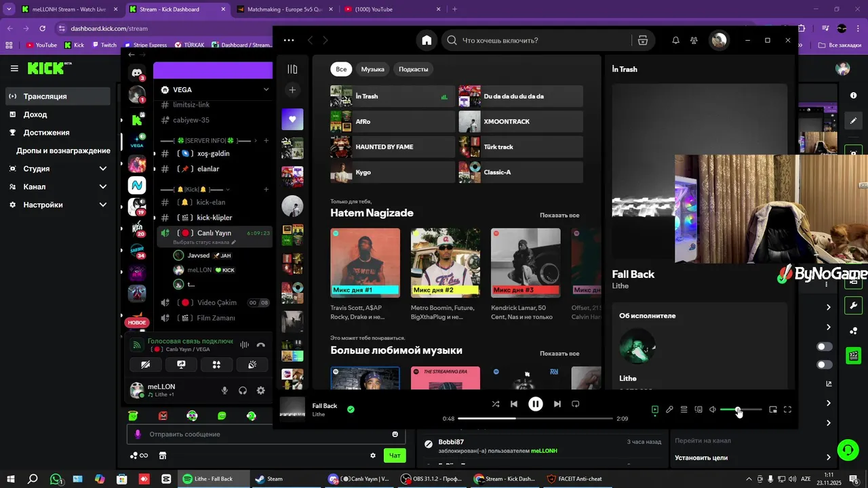Open Kick hamburger menu
Screen dimensions: 868x488
pos(14,68)
